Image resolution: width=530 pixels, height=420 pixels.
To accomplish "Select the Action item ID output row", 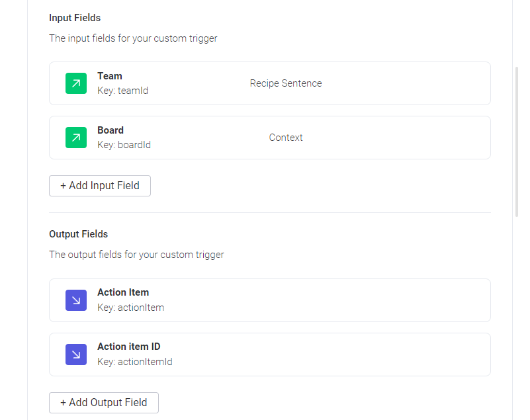I will pos(265,354).
